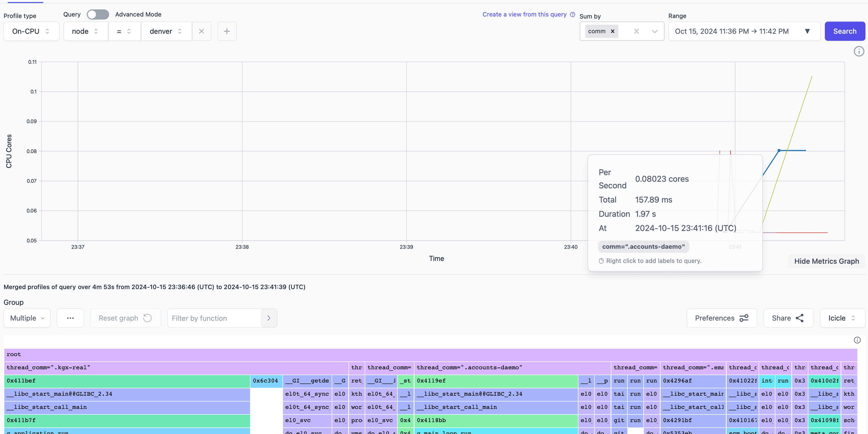Click the 0x411bef frame
868x434 pixels.
[127, 381]
